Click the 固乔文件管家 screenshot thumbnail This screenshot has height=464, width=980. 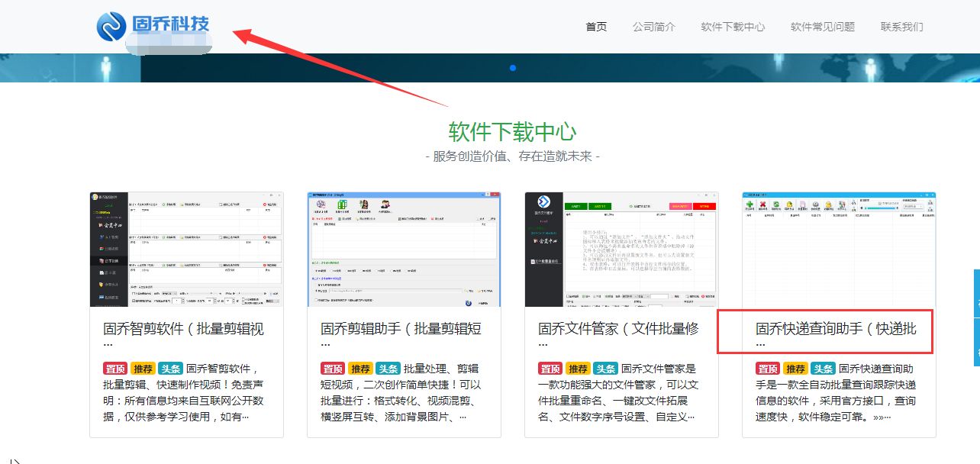pyautogui.click(x=620, y=249)
